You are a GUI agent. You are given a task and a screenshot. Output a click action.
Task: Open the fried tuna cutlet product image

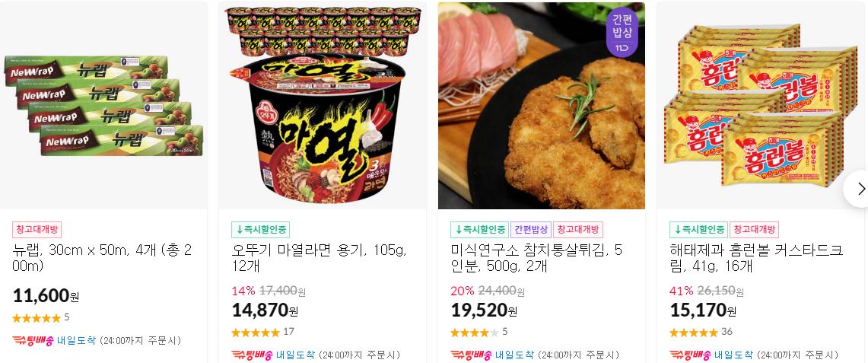point(542,106)
